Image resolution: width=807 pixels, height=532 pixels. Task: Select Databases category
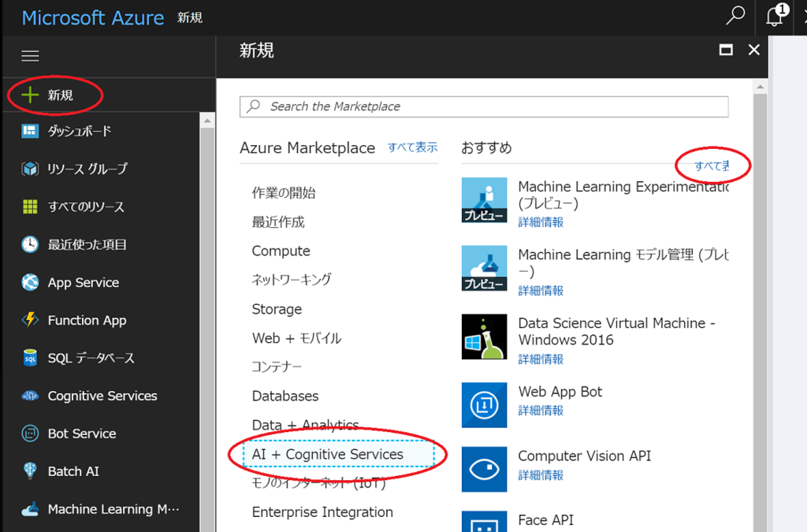point(285,396)
